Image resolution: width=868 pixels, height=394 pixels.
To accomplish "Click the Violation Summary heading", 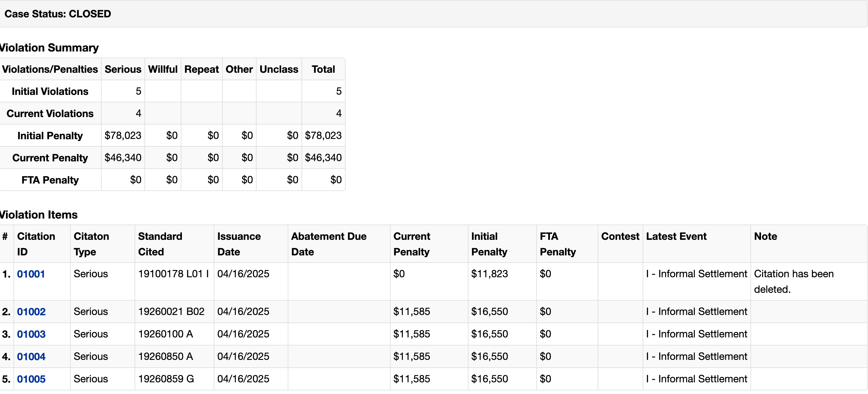I will pos(49,48).
